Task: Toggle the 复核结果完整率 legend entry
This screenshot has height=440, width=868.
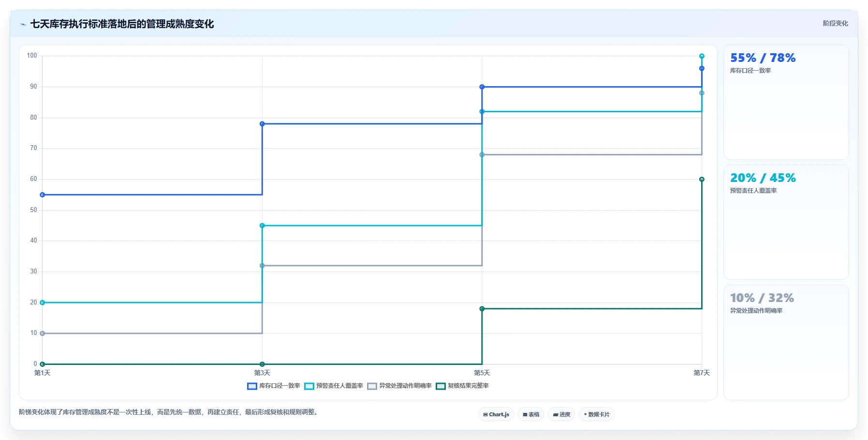Action: (x=462, y=386)
